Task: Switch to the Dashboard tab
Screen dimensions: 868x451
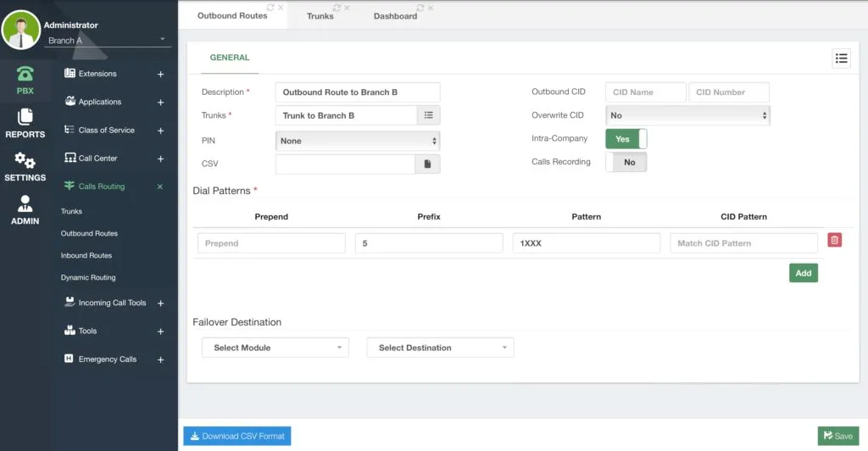Action: [395, 16]
